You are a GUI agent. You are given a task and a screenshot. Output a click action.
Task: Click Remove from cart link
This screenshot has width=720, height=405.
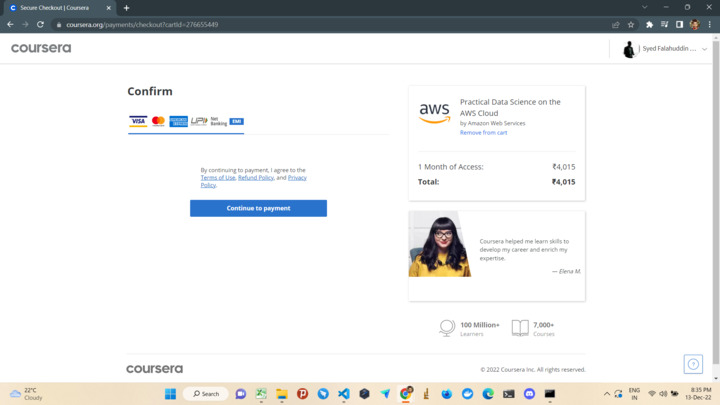pos(484,133)
